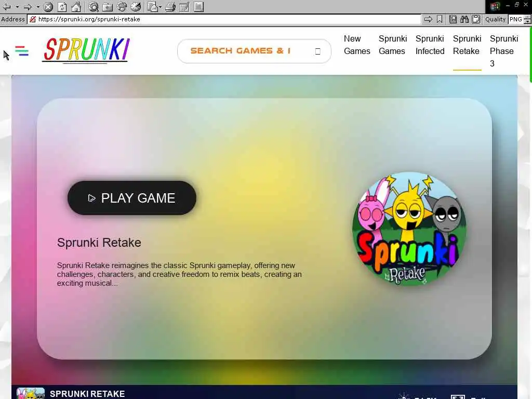Open the New Games nav item

pos(357,45)
